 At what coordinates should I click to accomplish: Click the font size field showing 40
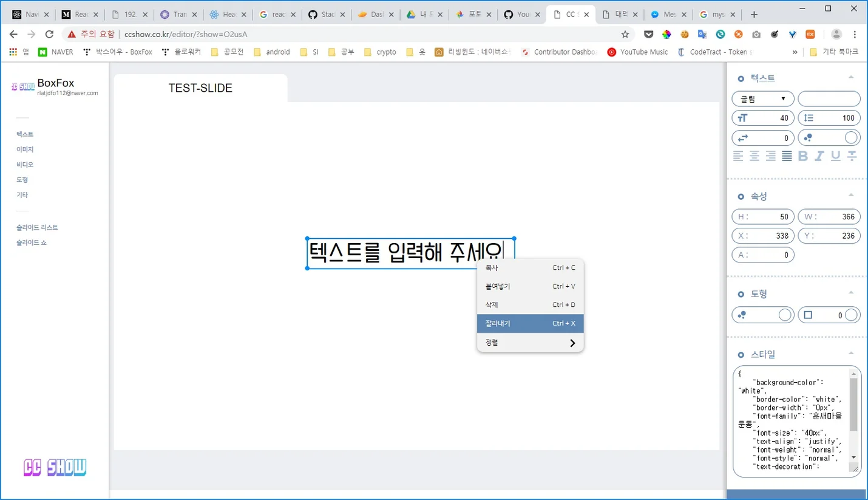[763, 118]
